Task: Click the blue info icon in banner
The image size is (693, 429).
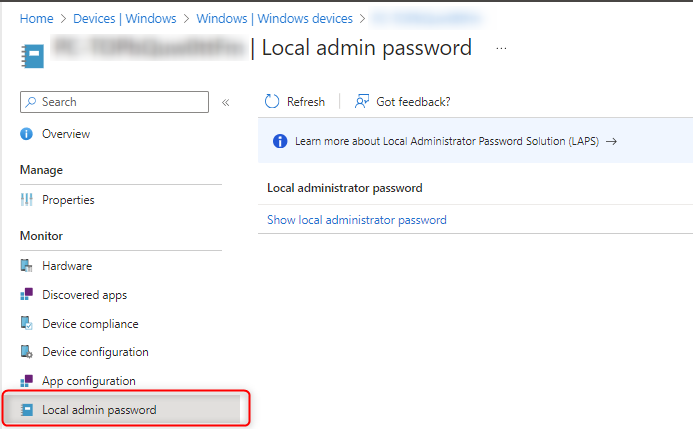Action: pyautogui.click(x=280, y=141)
